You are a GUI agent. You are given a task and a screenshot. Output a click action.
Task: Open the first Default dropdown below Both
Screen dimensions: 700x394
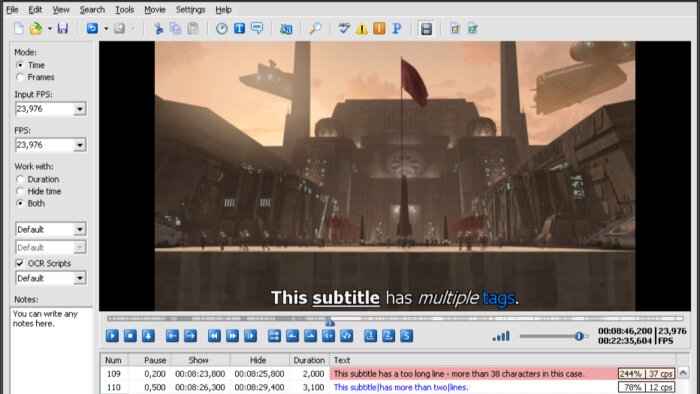click(x=79, y=229)
